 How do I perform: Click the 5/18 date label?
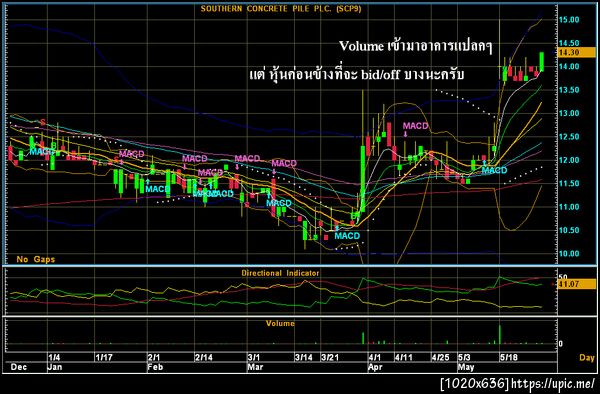tap(509, 357)
